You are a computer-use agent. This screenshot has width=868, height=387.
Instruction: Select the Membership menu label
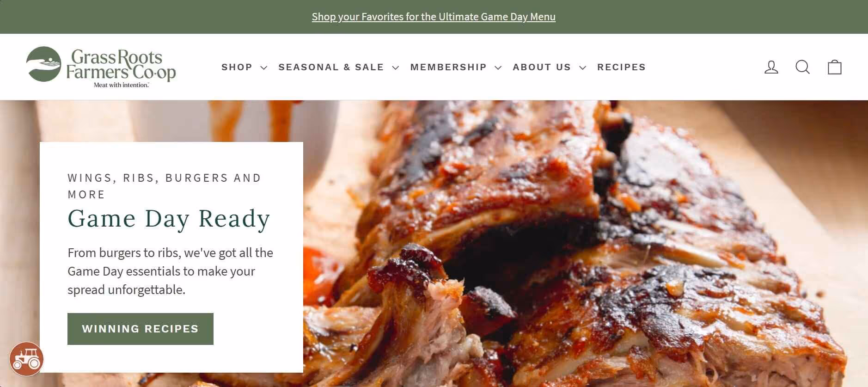point(448,67)
